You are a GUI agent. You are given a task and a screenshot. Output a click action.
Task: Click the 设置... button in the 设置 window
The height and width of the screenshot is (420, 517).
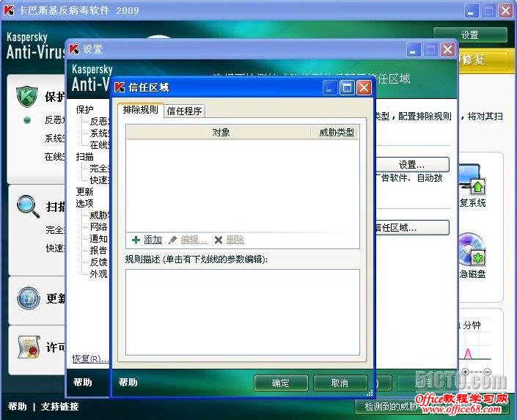[412, 164]
